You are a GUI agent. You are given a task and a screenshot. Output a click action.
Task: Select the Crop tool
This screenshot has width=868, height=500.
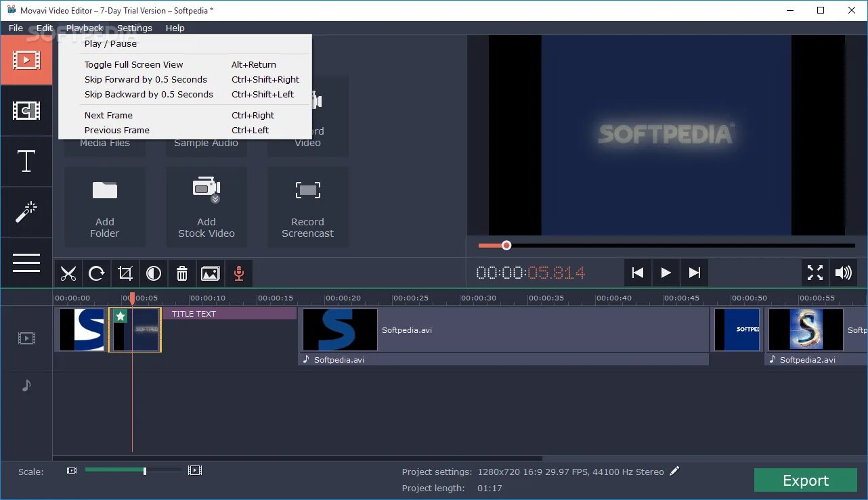coord(125,273)
